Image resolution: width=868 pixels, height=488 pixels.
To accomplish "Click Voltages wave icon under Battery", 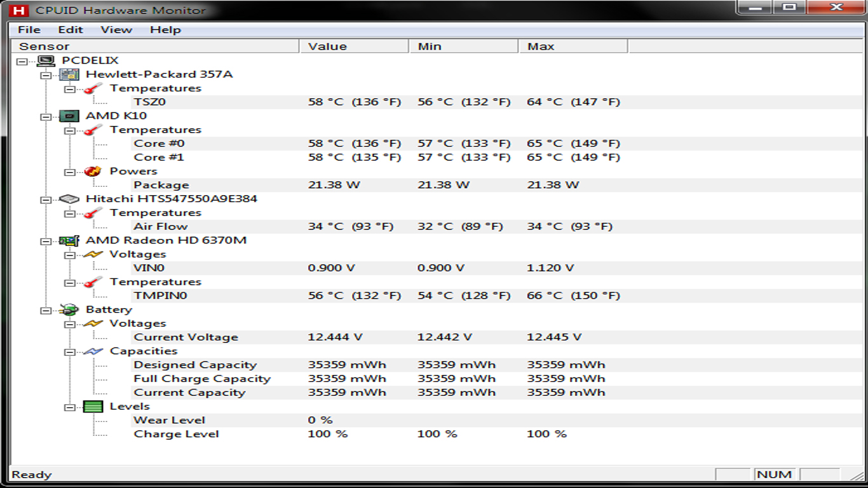I will pos(93,323).
